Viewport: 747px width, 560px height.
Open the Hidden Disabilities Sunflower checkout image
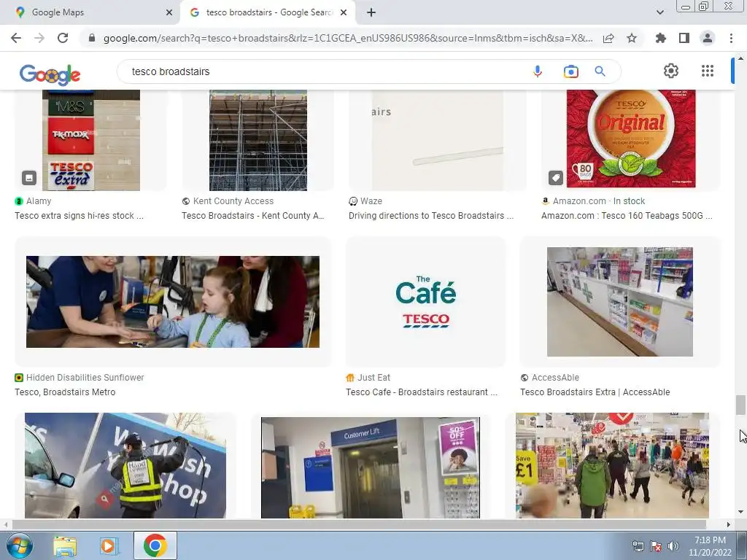click(172, 302)
